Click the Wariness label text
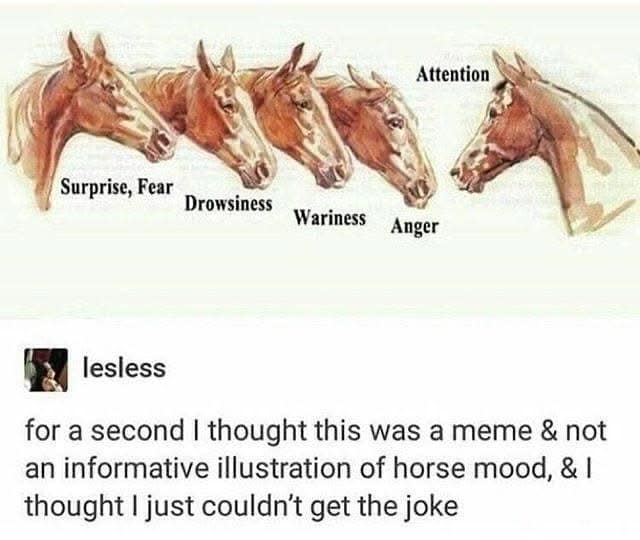The width and height of the screenshot is (640, 540). point(330,218)
